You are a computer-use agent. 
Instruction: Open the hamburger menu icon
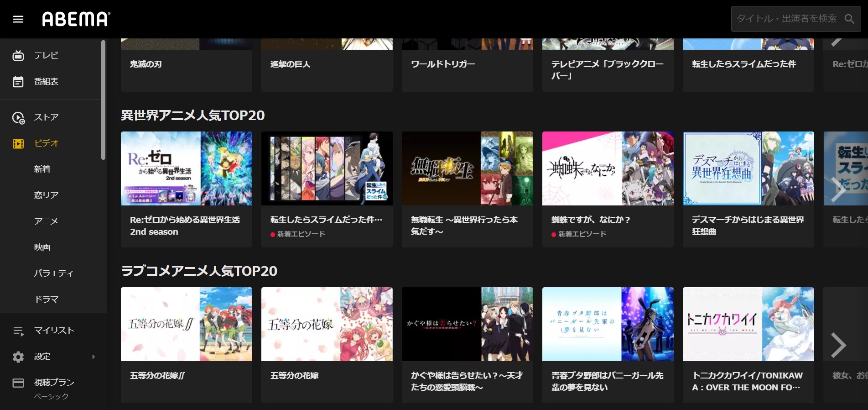tap(18, 19)
